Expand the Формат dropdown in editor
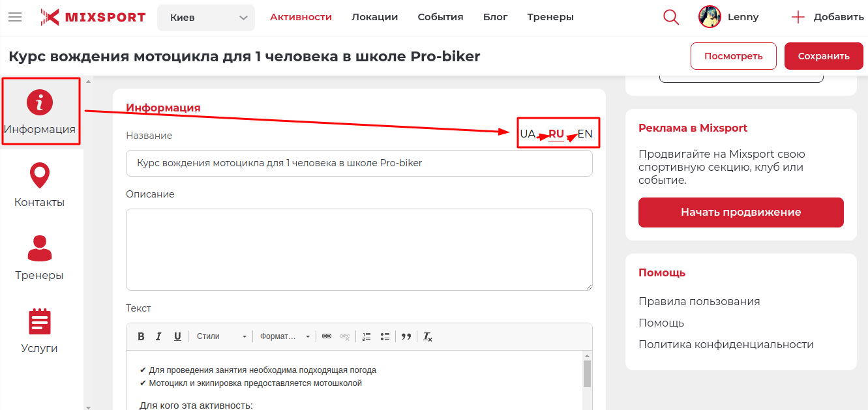The image size is (868, 410). pos(285,336)
